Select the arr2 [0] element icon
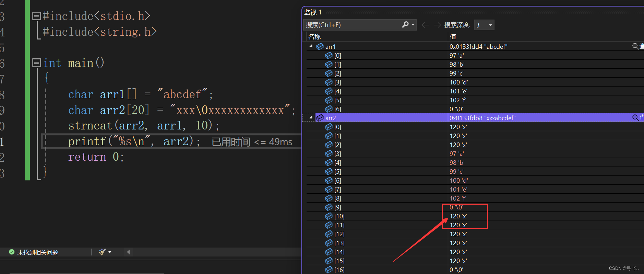 329,127
